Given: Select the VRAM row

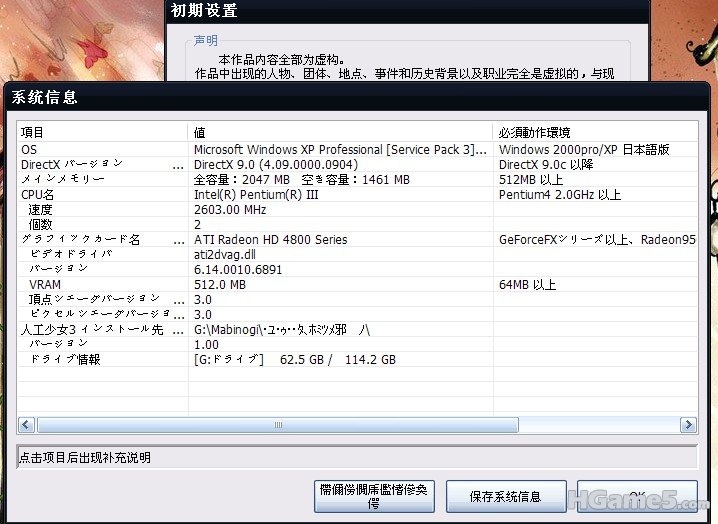Looking at the screenshot, I should pyautogui.click(x=357, y=284).
